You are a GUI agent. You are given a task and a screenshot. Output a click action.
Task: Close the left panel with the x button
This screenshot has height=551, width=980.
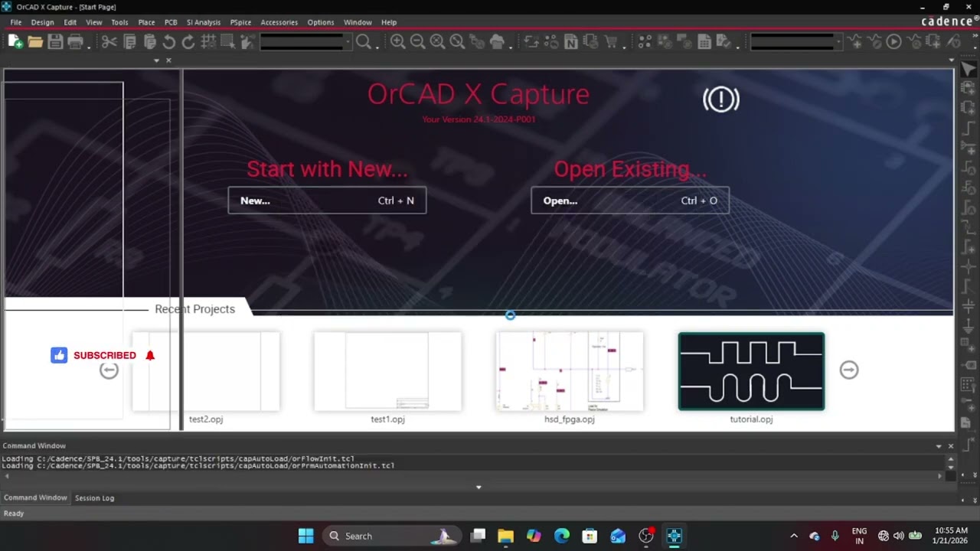[168, 60]
